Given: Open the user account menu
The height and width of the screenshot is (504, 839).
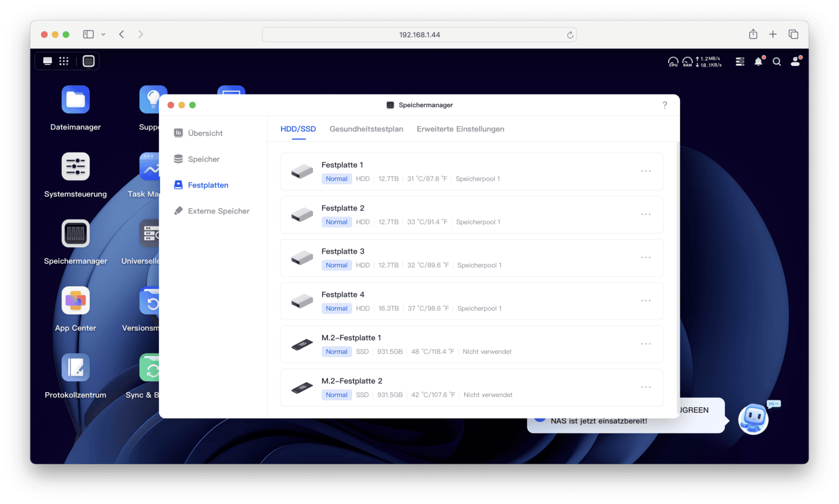Looking at the screenshot, I should (796, 61).
